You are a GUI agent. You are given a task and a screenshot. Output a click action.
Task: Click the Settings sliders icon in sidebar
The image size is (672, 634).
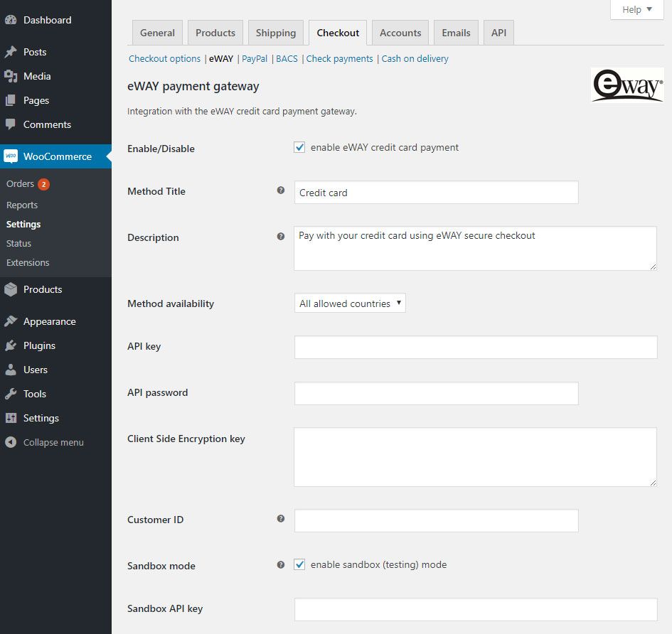[x=11, y=418]
